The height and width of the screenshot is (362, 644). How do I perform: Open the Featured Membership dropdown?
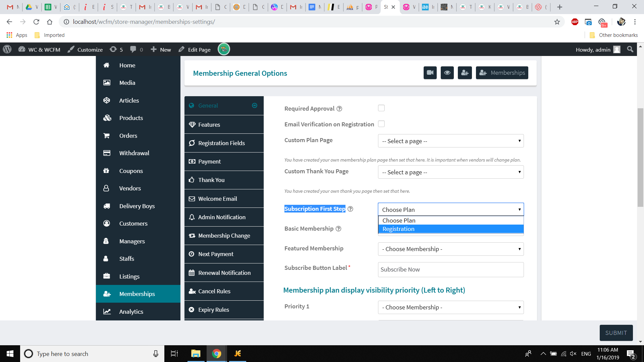point(451,249)
